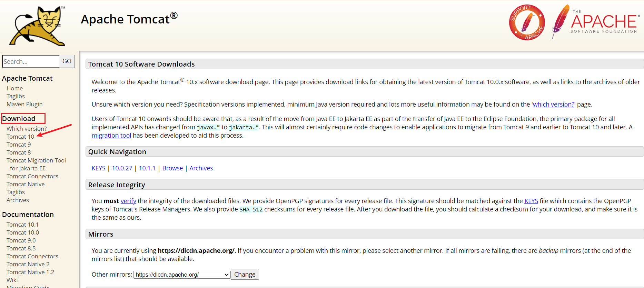Open Tomcat Native 2 documentation link
The height and width of the screenshot is (288, 644).
(x=28, y=264)
